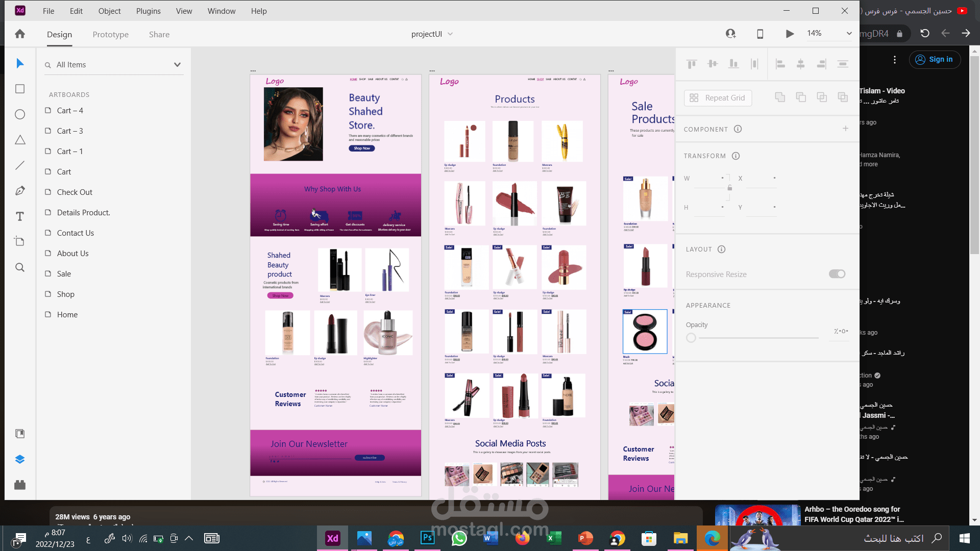Align middle vertically icon
This screenshot has width=980, height=551.
coord(713,64)
